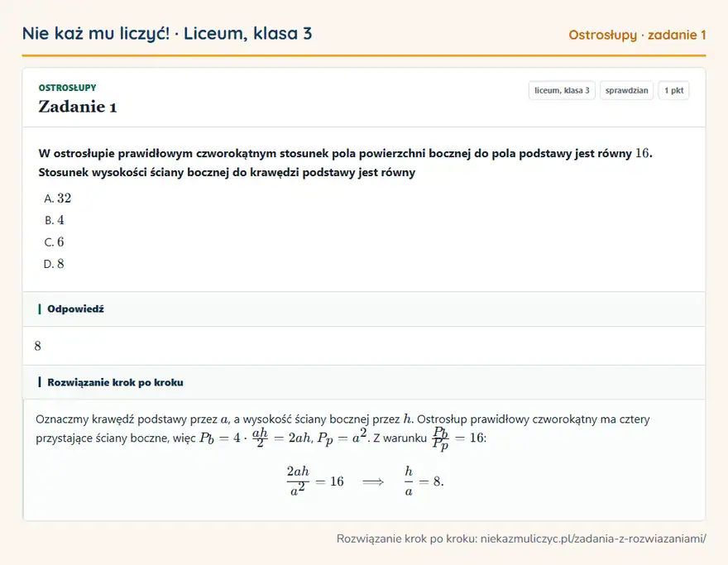This screenshot has height=565, width=728.
Task: Click the answer value 8 under Odpowiedź
Action: (37, 346)
